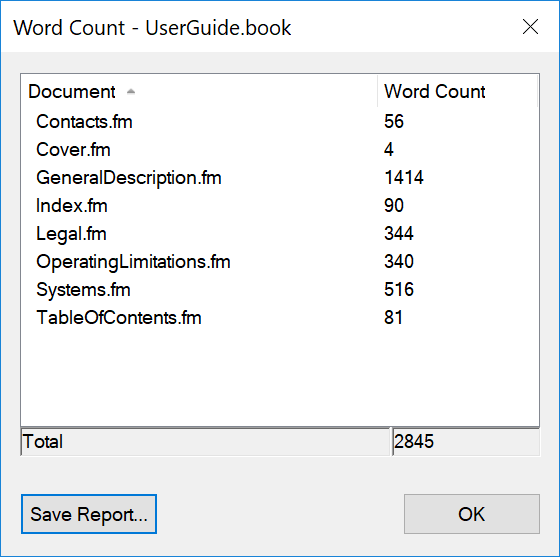
Task: Confirm the dialog with the OK button
Action: click(472, 514)
